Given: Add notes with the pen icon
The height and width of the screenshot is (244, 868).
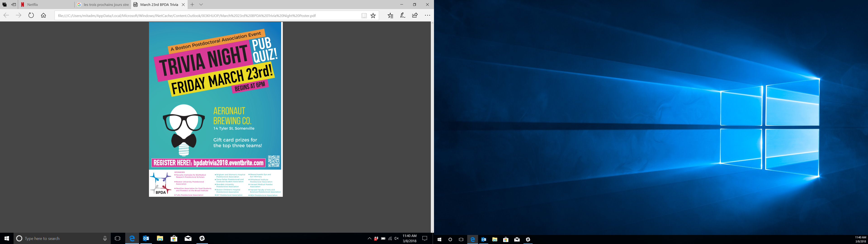Looking at the screenshot, I should [403, 15].
